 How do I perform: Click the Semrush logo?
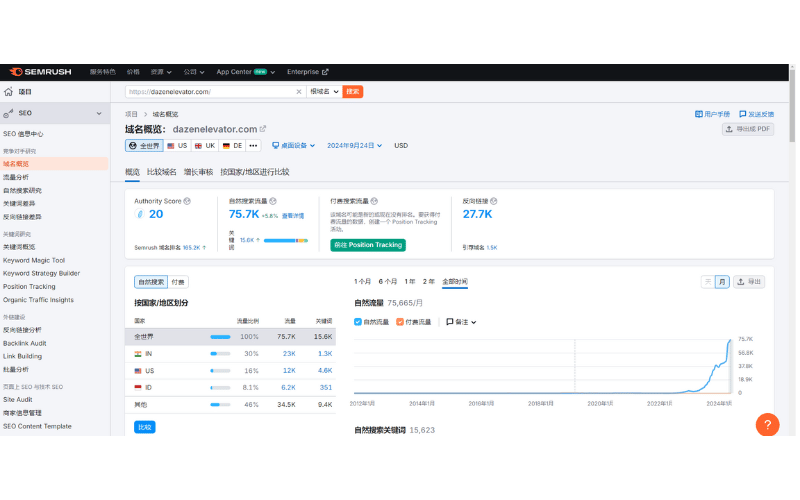pyautogui.click(x=40, y=72)
